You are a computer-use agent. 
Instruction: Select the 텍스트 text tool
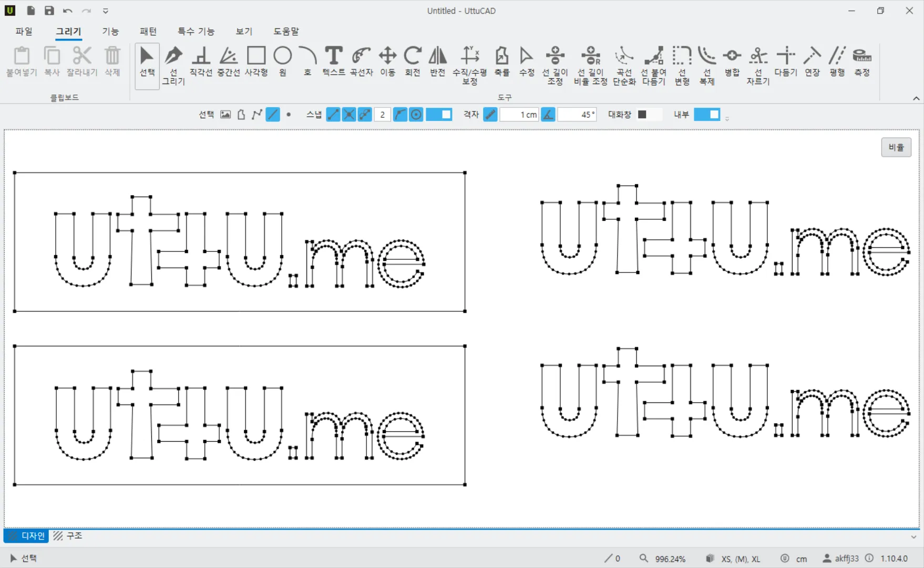334,62
